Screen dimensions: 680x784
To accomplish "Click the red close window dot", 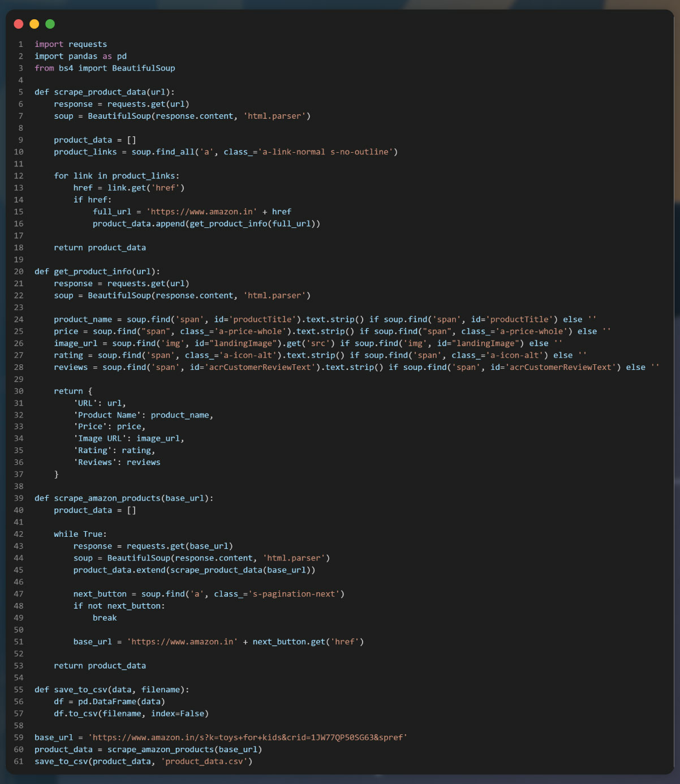I will 19,24.
